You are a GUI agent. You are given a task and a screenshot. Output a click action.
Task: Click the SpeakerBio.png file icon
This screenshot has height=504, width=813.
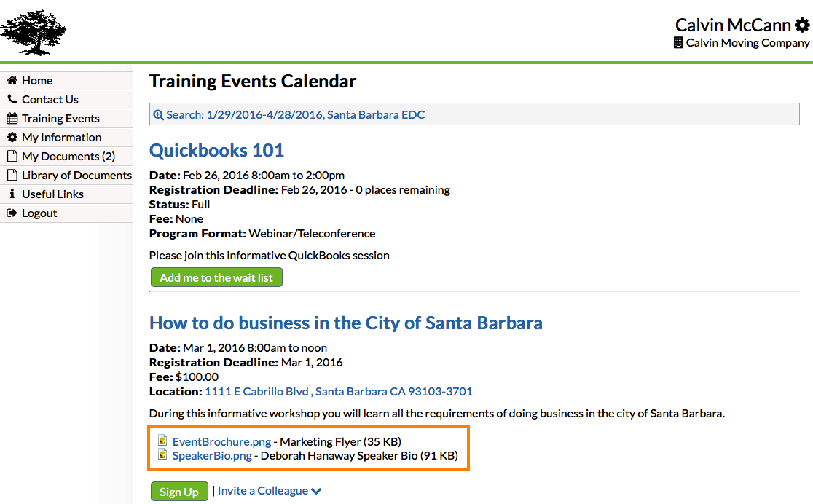click(x=163, y=456)
